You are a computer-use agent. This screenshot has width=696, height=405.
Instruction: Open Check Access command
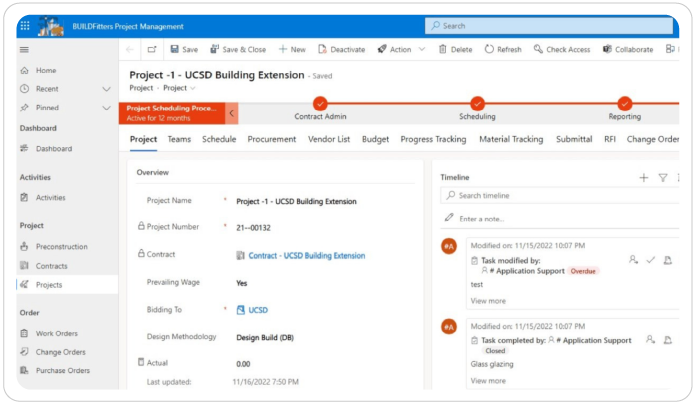click(562, 49)
